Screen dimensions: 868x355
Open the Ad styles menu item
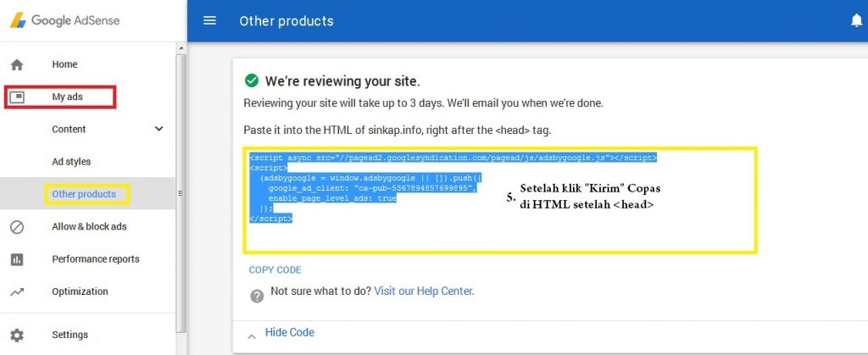pos(71,162)
